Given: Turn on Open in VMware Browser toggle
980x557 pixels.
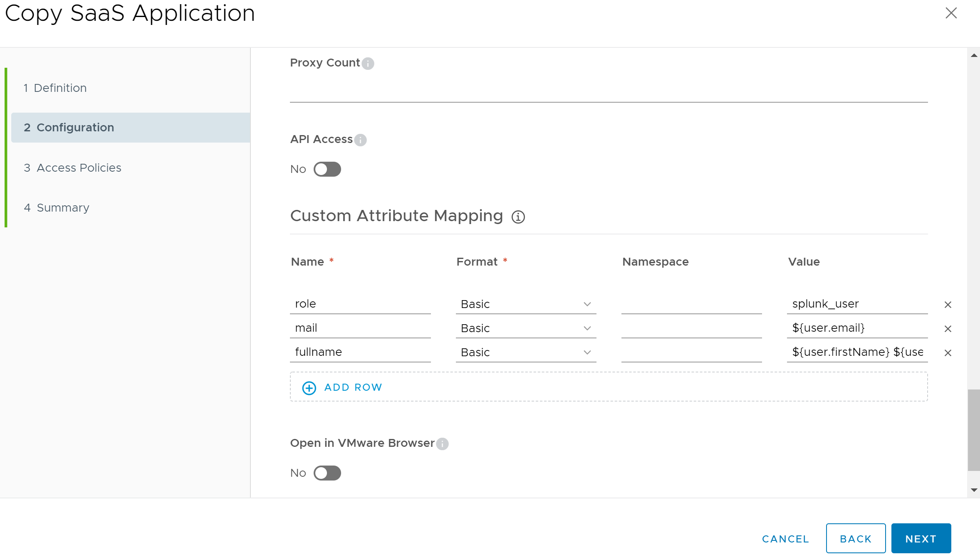Looking at the screenshot, I should (x=327, y=473).
